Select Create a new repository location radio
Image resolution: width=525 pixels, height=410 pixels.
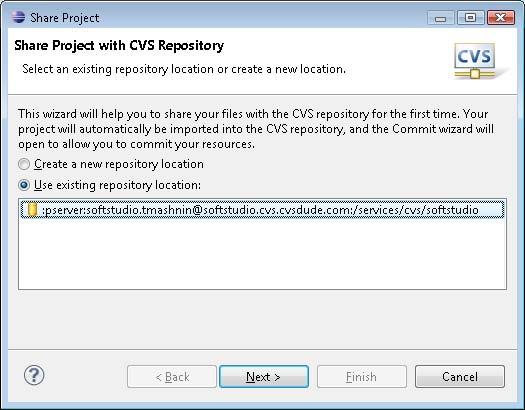[24, 164]
